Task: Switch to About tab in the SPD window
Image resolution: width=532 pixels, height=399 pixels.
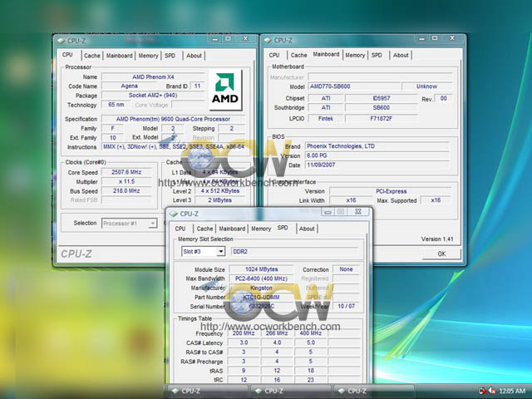Action: [307, 229]
